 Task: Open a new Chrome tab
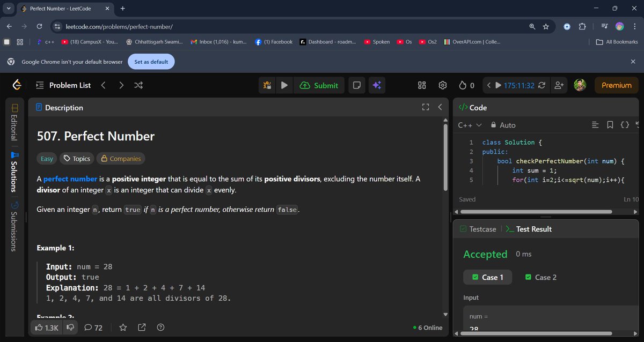pos(123,9)
